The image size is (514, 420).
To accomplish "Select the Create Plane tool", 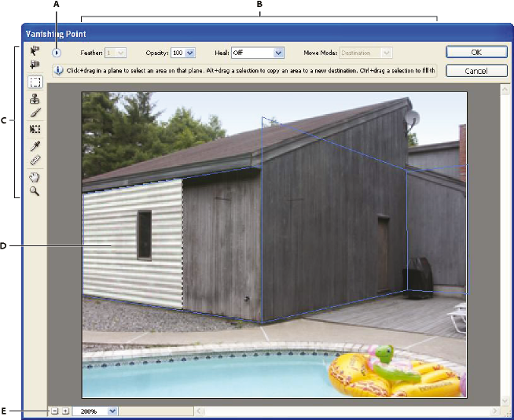I will pos(35,64).
